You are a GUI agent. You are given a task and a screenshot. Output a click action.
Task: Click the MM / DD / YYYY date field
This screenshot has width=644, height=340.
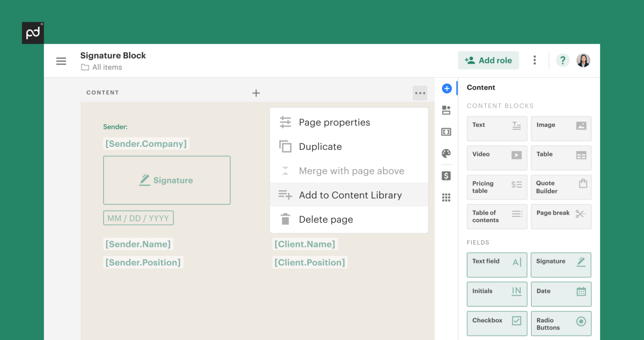click(138, 218)
